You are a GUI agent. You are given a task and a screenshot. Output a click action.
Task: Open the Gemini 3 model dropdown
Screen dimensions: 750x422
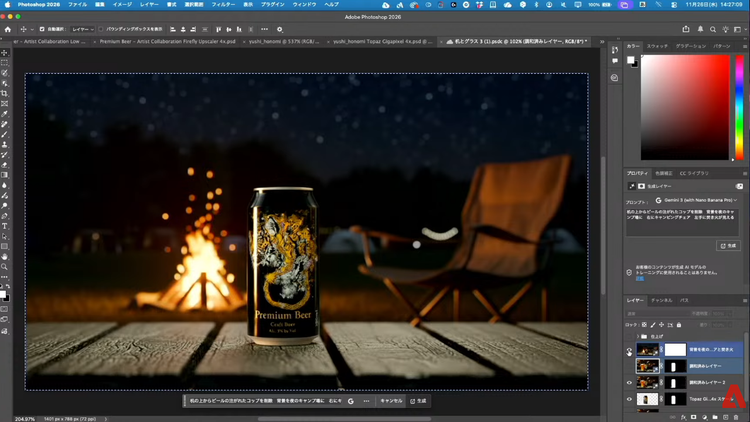point(699,200)
